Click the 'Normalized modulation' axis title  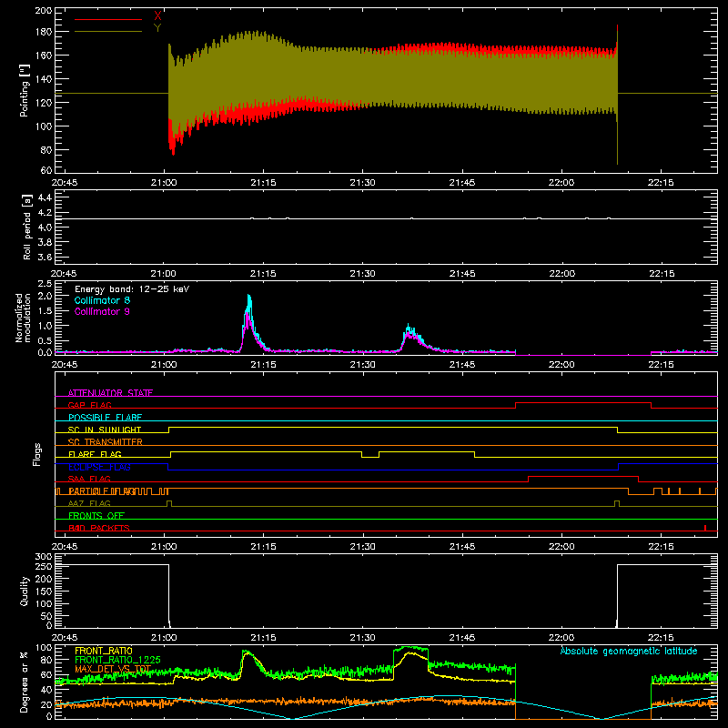pos(24,318)
